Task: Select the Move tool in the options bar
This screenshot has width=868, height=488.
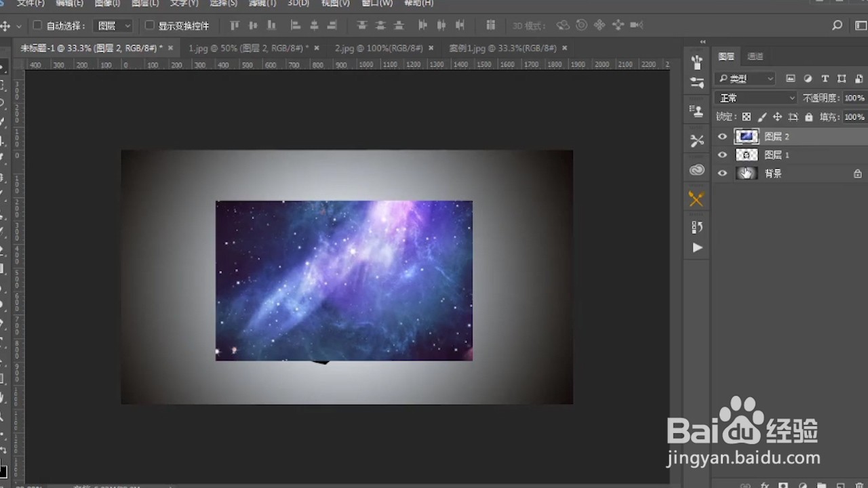Action: click(7, 25)
